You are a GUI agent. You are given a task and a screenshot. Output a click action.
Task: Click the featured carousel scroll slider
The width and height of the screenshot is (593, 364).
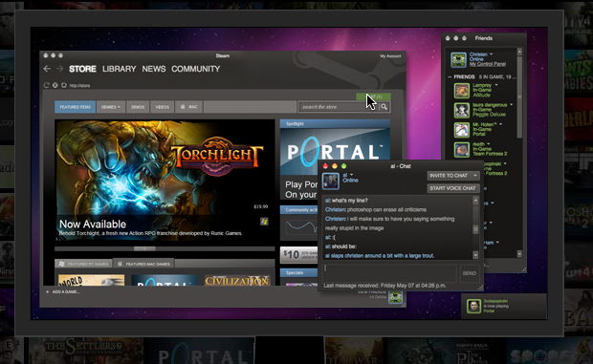[x=144, y=248]
